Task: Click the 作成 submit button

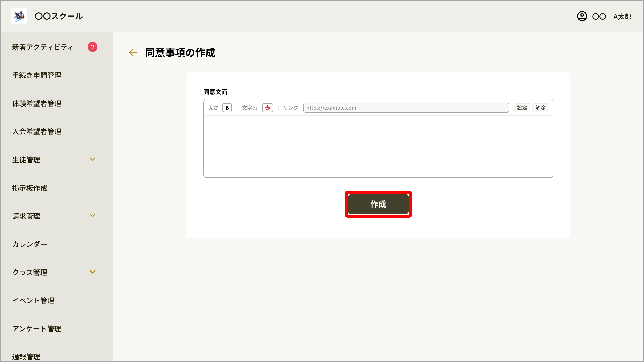Action: tap(378, 204)
